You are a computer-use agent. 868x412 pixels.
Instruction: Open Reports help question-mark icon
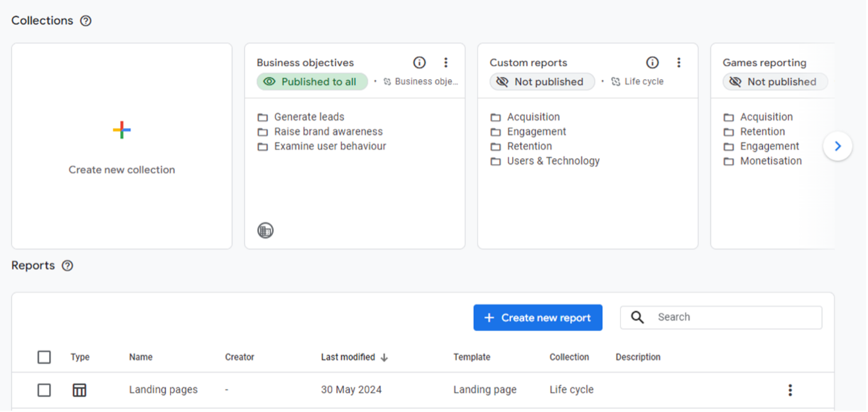(x=68, y=266)
